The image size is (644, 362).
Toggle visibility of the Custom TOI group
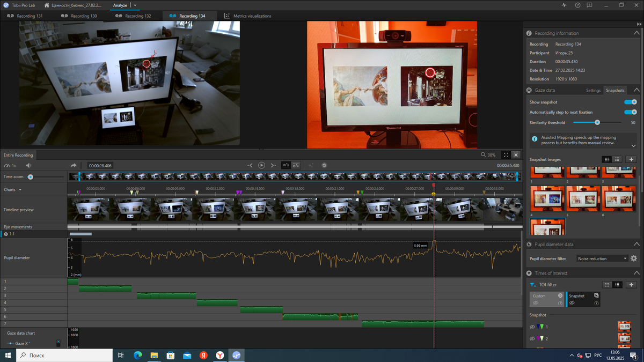(x=536, y=303)
